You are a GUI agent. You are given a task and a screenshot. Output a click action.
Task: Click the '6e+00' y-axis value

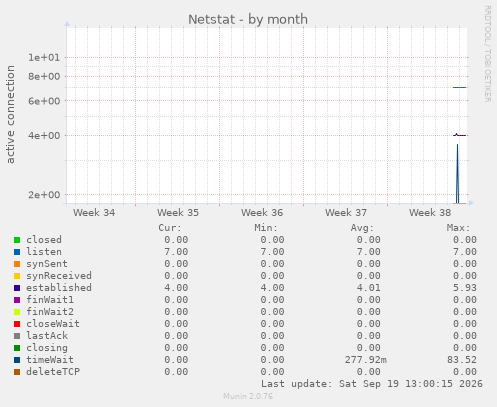[x=44, y=101]
